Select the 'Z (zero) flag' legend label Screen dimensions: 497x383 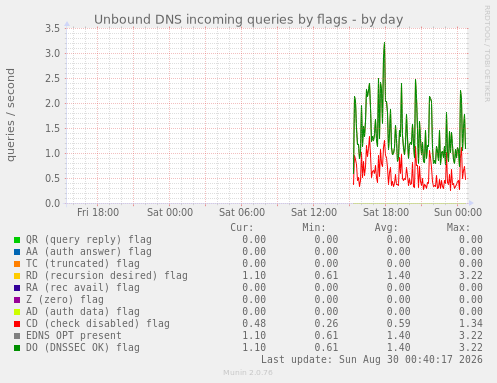65,300
